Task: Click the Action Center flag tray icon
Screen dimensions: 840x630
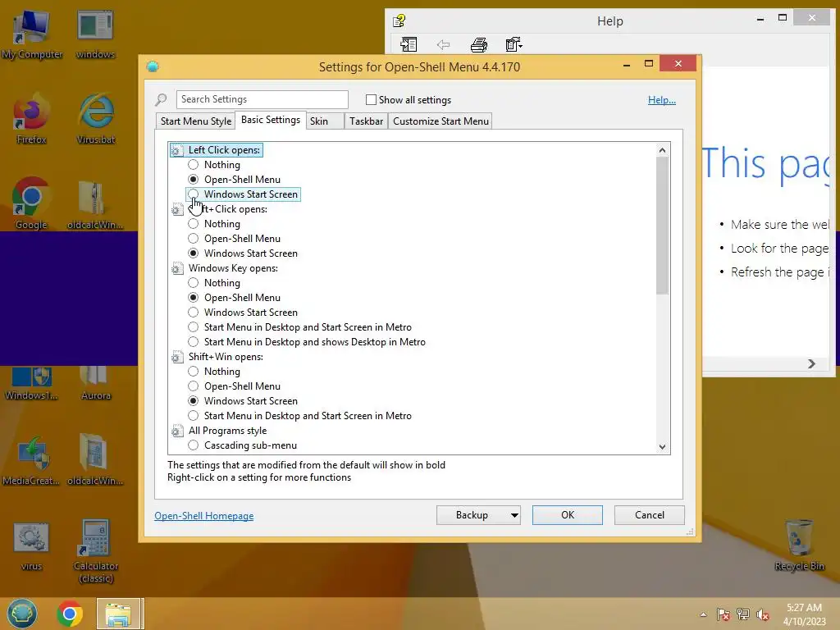Action: point(724,614)
